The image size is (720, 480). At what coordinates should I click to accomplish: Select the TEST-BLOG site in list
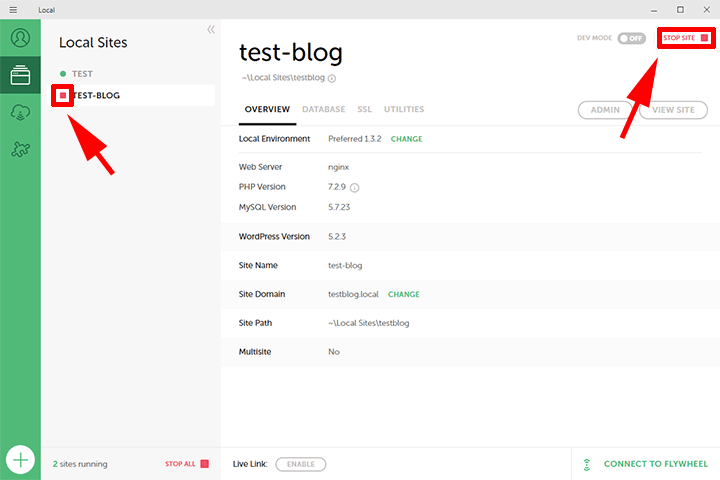(x=133, y=95)
